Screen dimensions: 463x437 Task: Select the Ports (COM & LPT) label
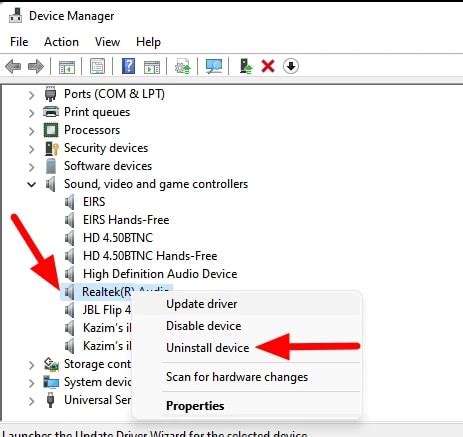tap(114, 94)
